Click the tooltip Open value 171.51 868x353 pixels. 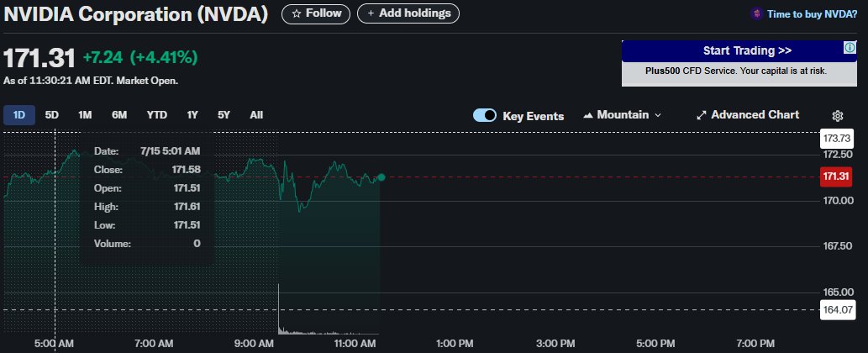(x=187, y=188)
